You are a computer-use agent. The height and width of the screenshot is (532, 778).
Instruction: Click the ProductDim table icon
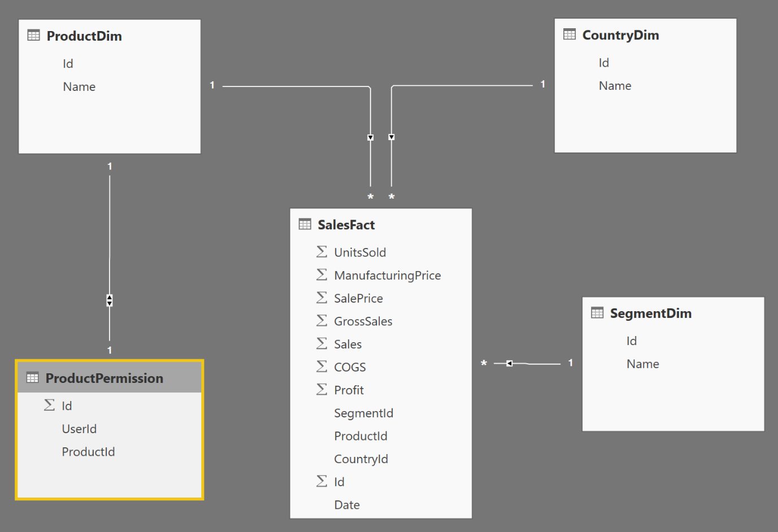33,36
